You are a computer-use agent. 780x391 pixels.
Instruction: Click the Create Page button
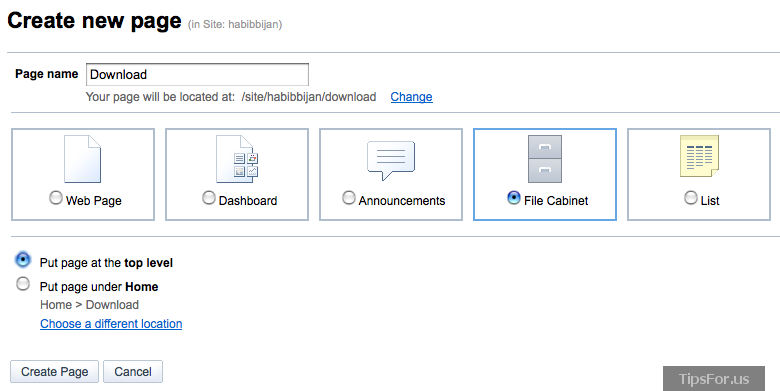pos(55,372)
